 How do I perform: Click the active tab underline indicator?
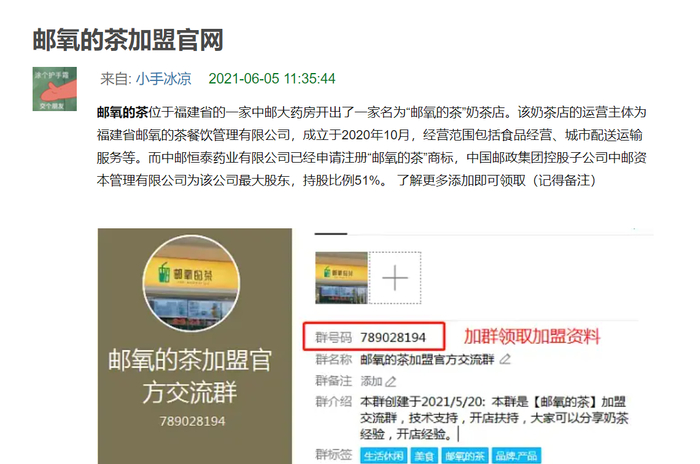[x=331, y=234]
